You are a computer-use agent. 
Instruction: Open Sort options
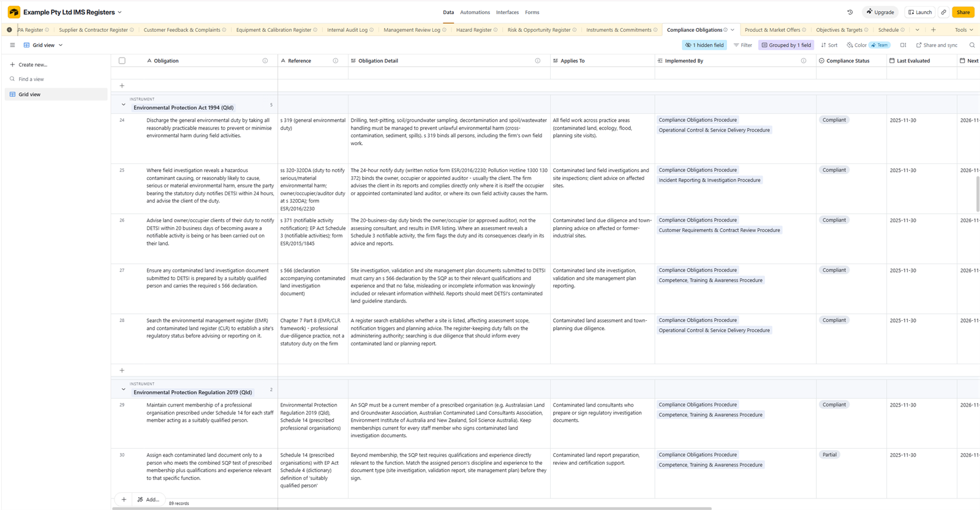point(829,45)
